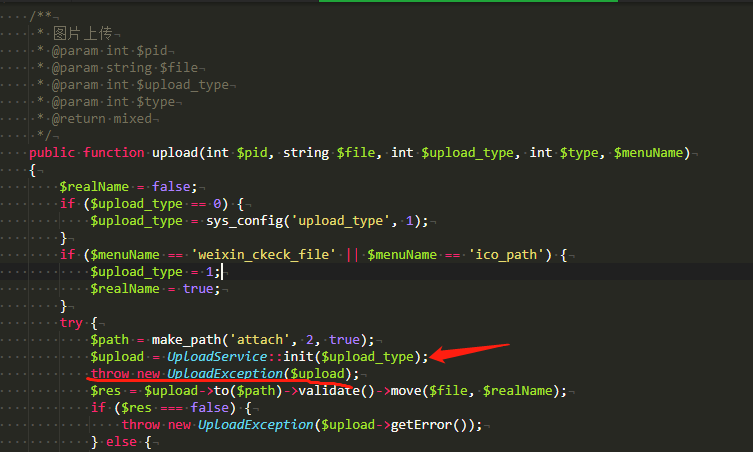The image size is (753, 452).
Task: Click the 'string' type hint in the signature
Action: (306, 153)
